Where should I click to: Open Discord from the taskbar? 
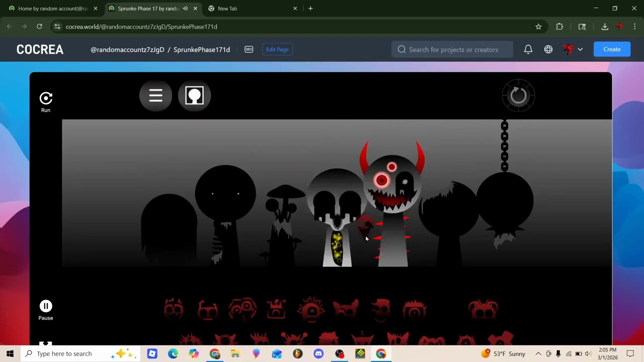point(318,354)
